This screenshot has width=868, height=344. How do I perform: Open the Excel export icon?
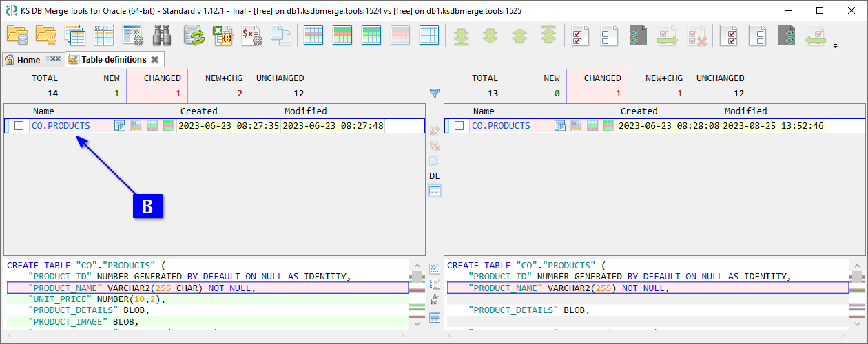(x=222, y=35)
